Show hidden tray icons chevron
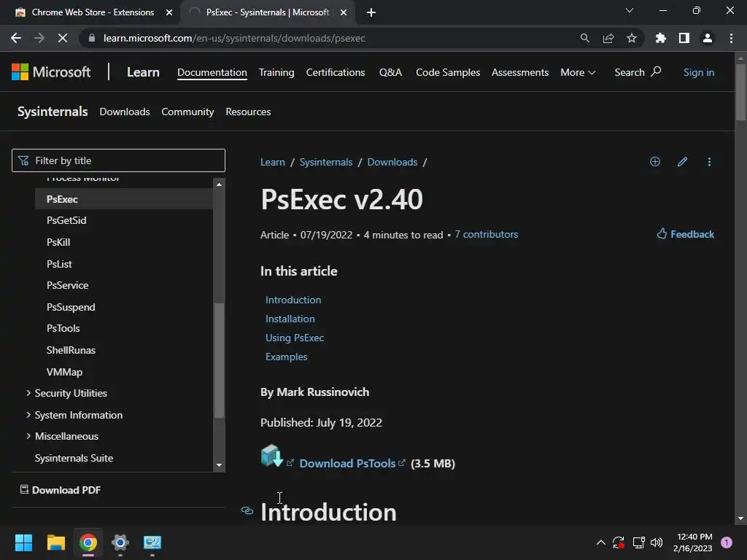 point(601,542)
